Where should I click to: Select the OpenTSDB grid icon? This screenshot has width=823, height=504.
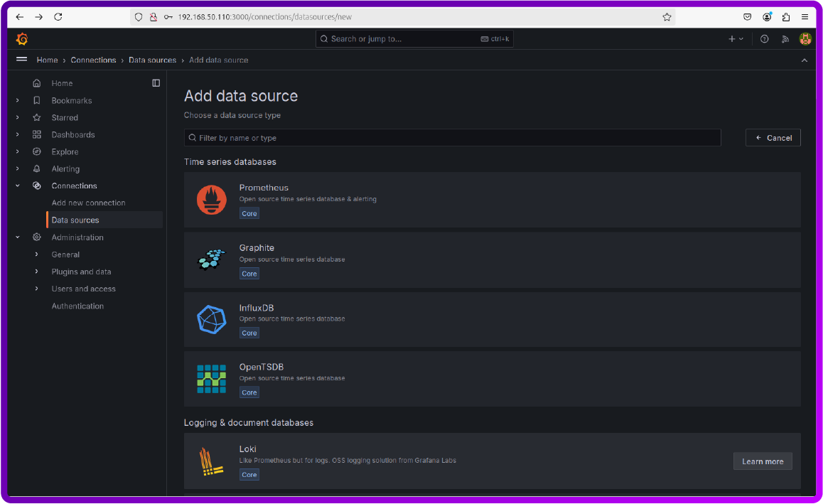(211, 378)
